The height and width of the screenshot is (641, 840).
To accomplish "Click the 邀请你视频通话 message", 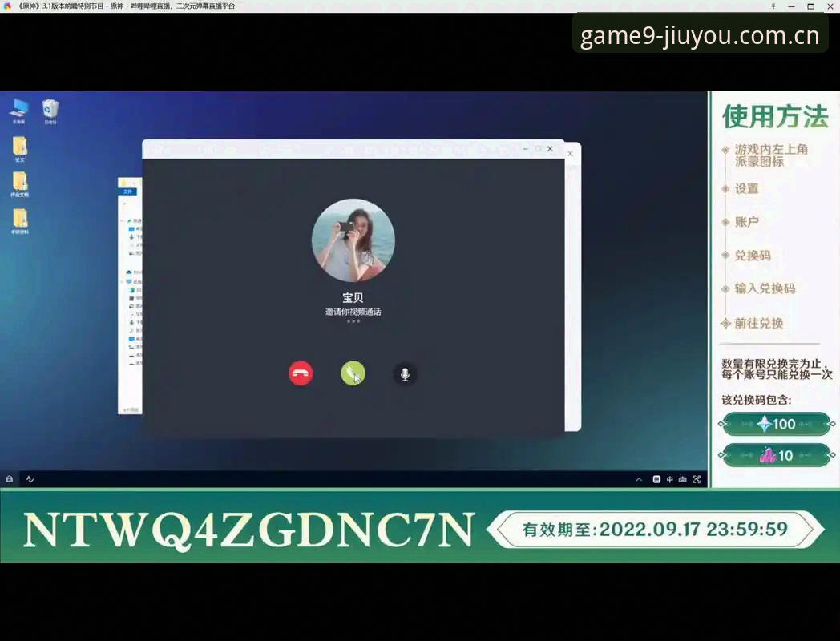I will click(353, 312).
